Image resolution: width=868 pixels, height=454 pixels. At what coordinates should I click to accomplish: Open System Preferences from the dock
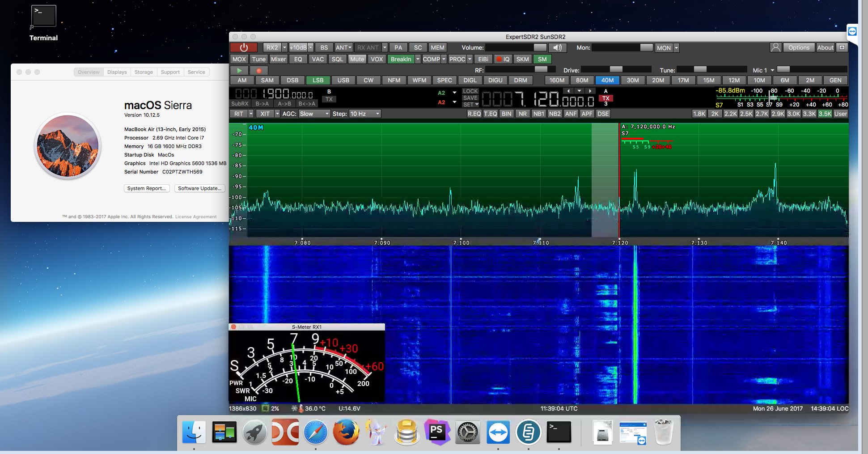tap(468, 432)
